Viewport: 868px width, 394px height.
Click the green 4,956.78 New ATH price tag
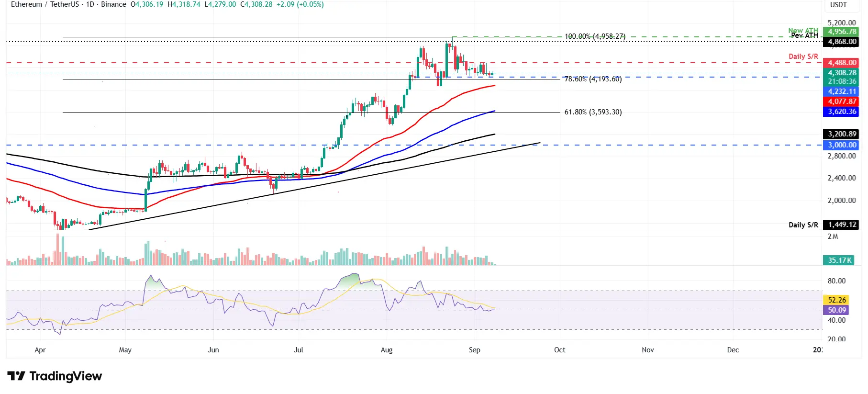point(842,32)
